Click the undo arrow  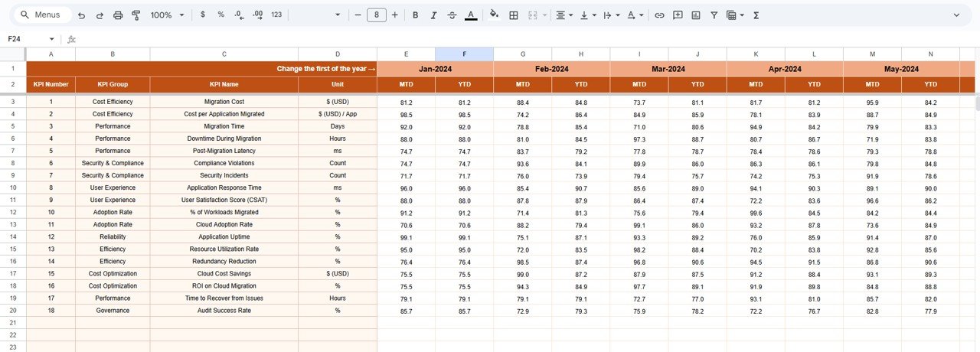(81, 15)
